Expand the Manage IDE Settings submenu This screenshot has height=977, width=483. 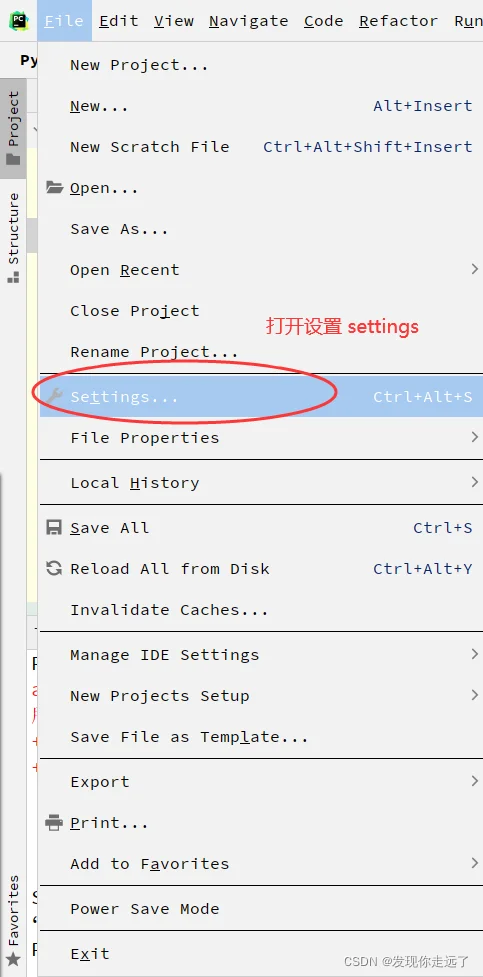(x=261, y=654)
